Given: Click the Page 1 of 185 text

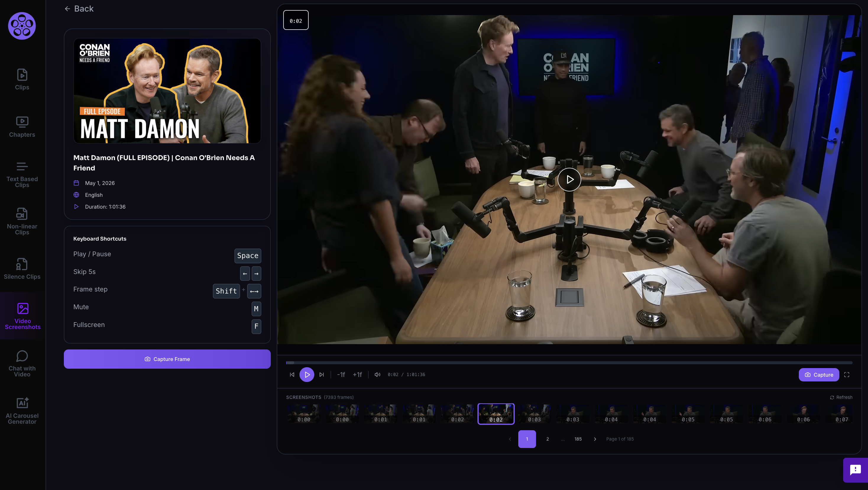Looking at the screenshot, I should [620, 439].
